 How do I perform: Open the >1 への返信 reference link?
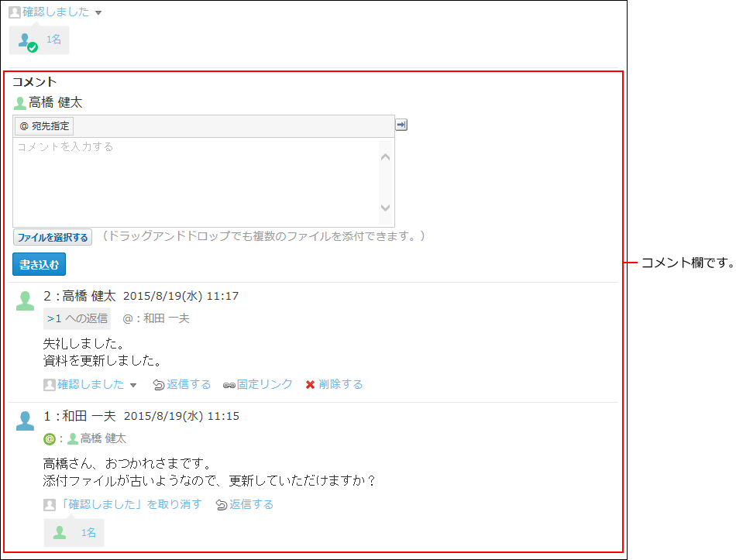77,318
